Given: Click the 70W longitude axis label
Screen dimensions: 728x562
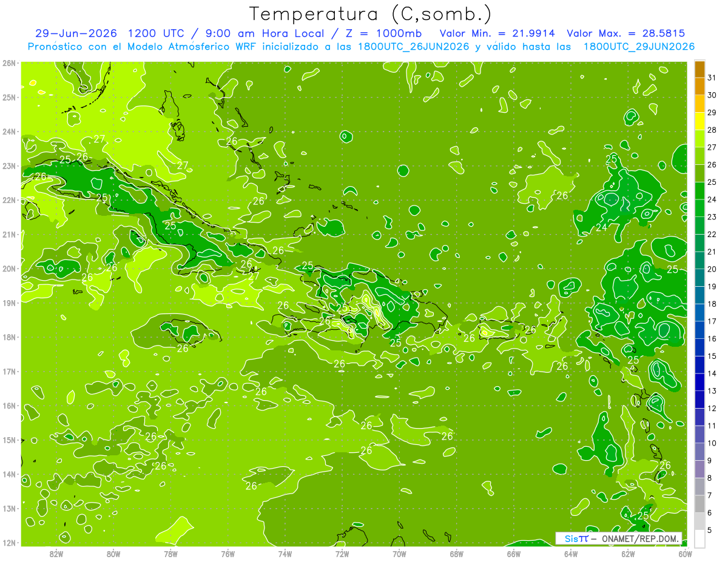Looking at the screenshot, I should (x=399, y=554).
